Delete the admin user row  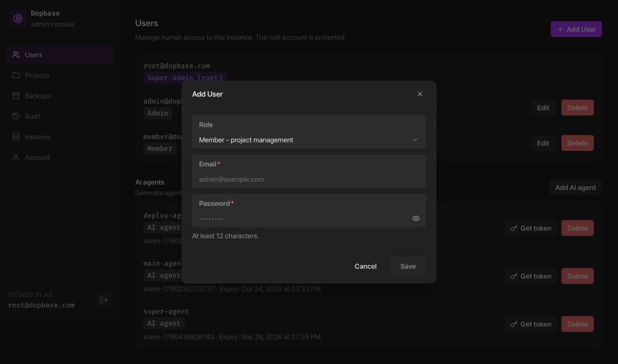(x=577, y=108)
